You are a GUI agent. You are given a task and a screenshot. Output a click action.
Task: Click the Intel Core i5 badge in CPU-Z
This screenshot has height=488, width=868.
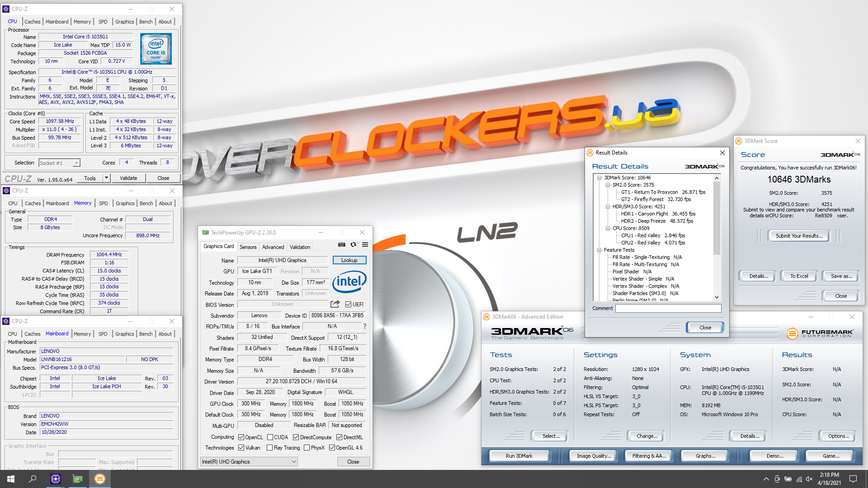coord(156,48)
